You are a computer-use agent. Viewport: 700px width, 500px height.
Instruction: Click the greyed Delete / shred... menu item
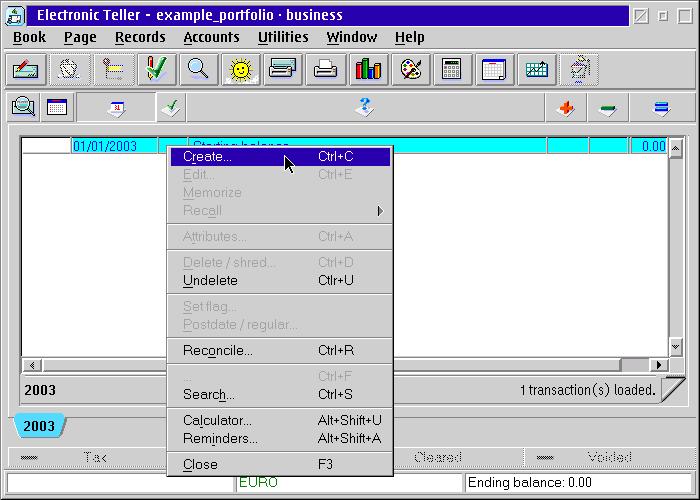pyautogui.click(x=280, y=262)
